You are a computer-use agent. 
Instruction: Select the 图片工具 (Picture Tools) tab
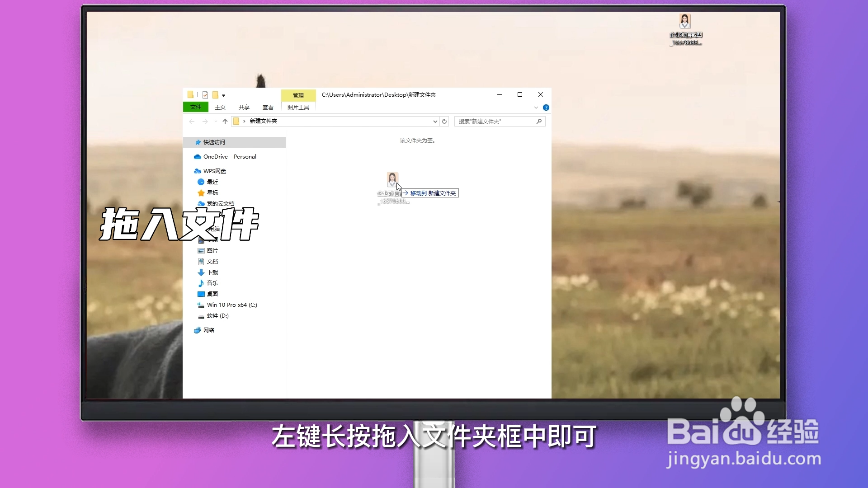pos(298,107)
